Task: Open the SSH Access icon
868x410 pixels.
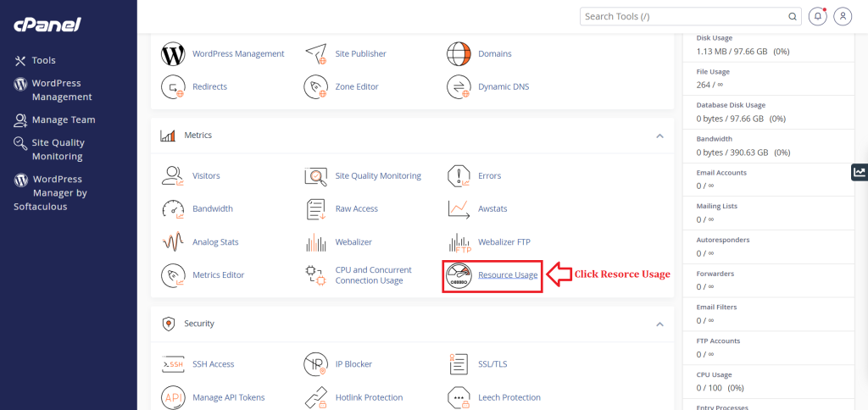Action: click(x=173, y=364)
